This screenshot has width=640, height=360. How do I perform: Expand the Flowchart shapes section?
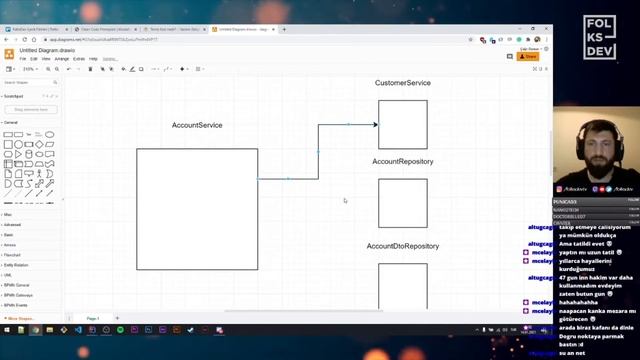11,255
